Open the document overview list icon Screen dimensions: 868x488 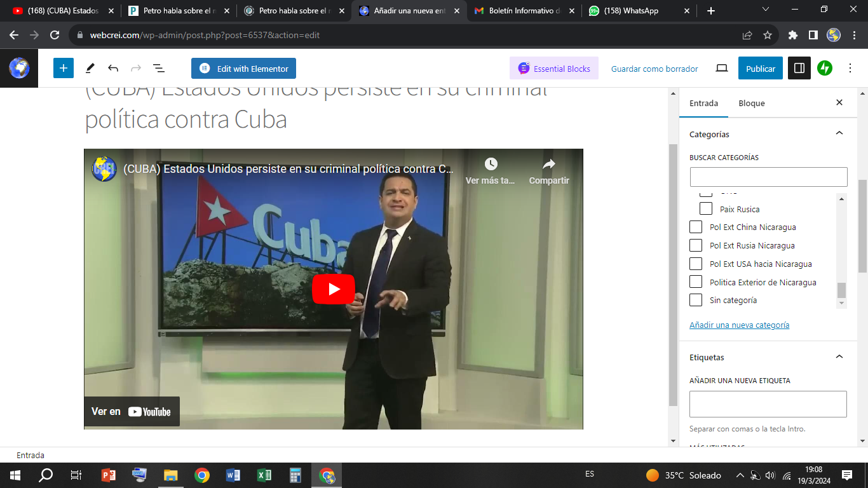click(159, 68)
